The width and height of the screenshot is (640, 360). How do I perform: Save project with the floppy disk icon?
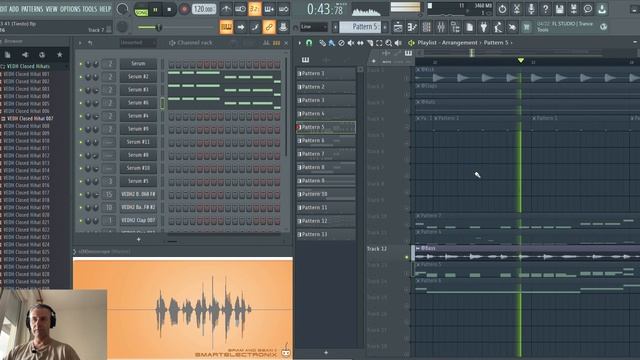[x=560, y=9]
